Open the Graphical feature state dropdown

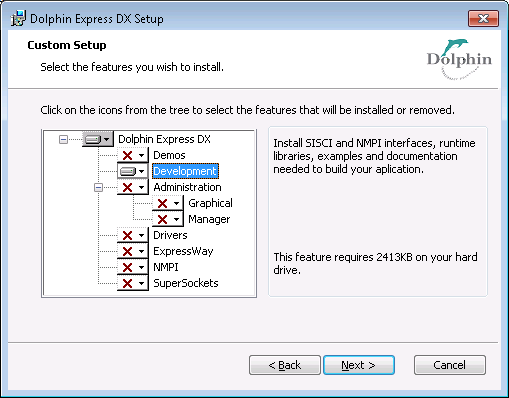click(168, 203)
